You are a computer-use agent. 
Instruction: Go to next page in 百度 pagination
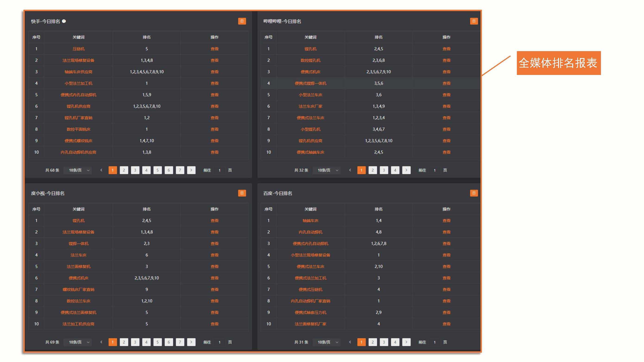pos(406,342)
